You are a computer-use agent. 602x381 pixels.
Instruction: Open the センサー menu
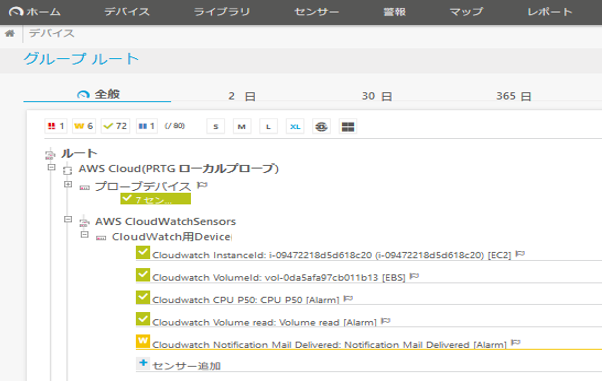pyautogui.click(x=317, y=12)
